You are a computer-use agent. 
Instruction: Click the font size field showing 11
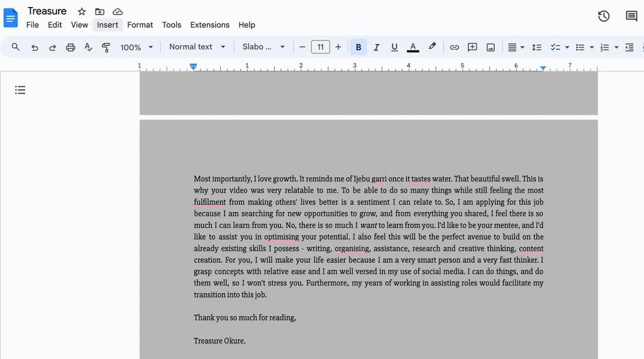click(320, 47)
